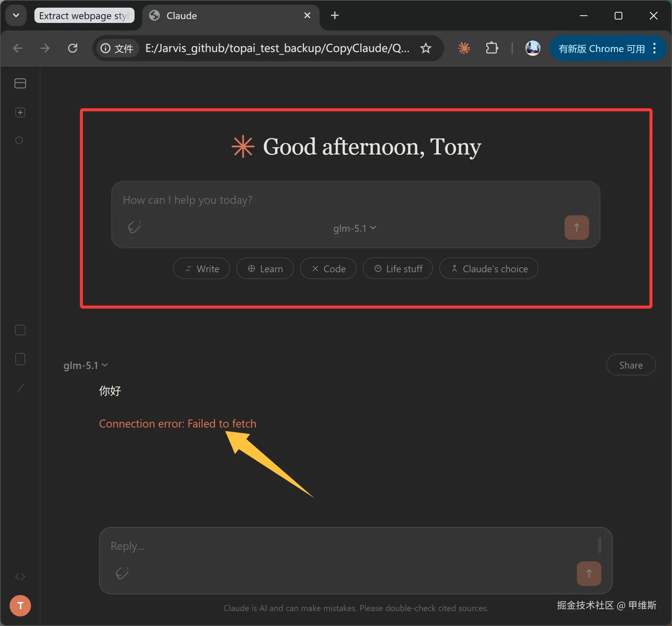Choose the Write suggestion chip

(201, 268)
